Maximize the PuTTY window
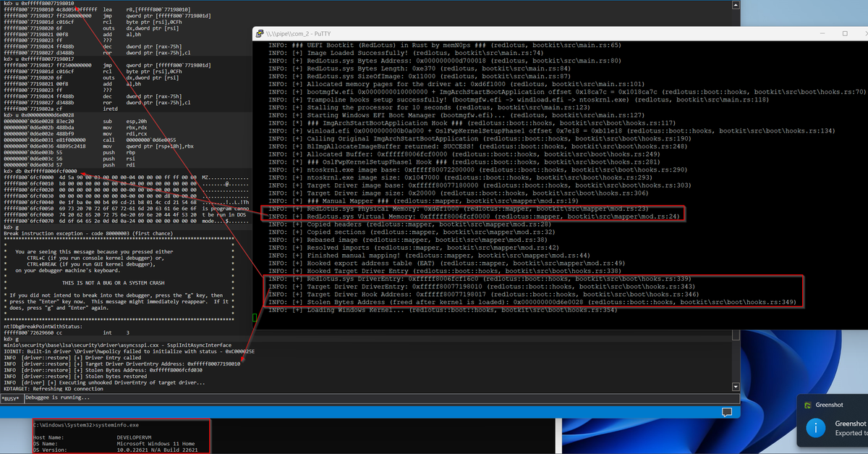The width and height of the screenshot is (868, 454). click(843, 33)
